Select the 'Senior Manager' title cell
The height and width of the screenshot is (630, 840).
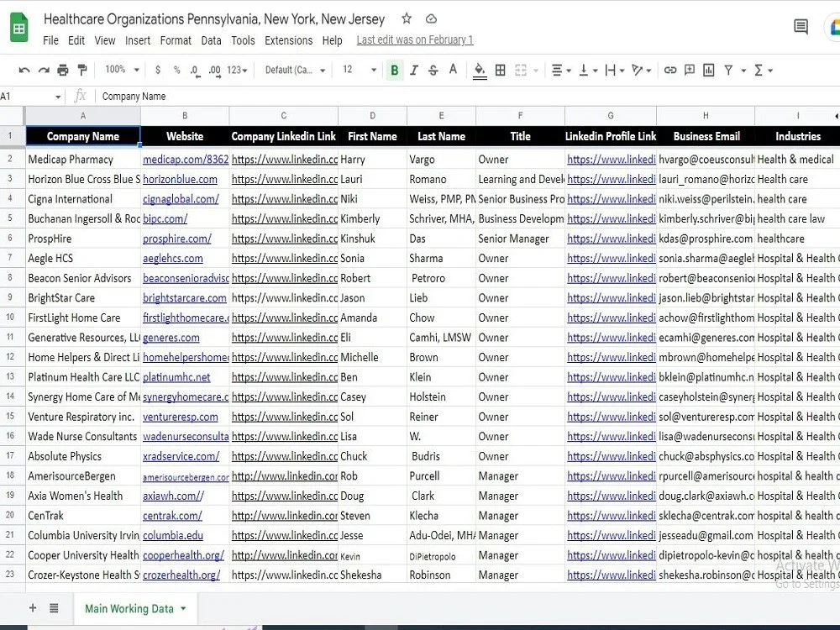click(x=520, y=239)
